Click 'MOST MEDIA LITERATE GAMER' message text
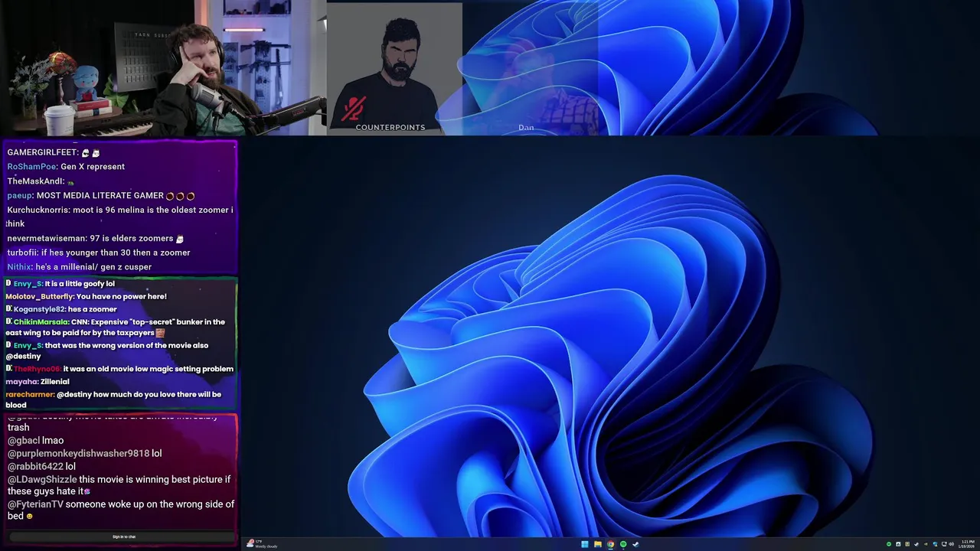 tap(100, 195)
